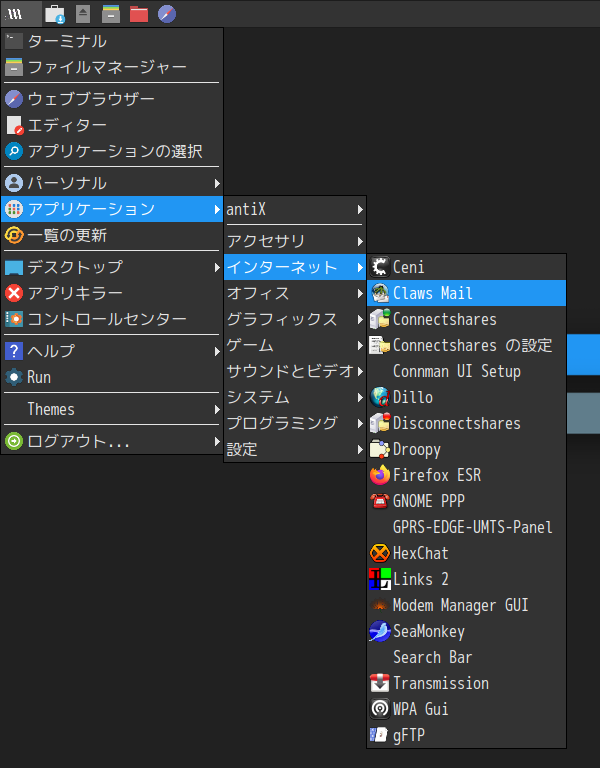Open the ゲーム category

point(295,345)
